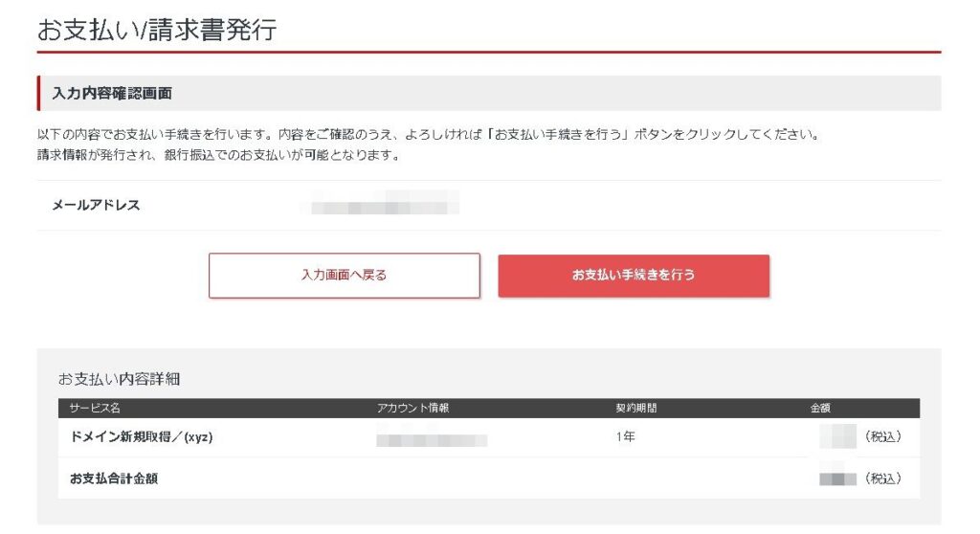Click the お支払い手続きを行う button

(634, 276)
